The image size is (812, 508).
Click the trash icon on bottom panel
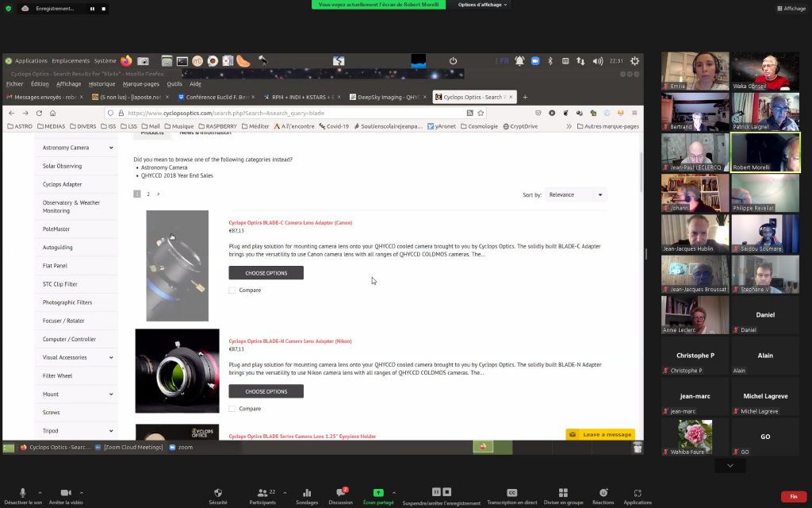(638, 448)
